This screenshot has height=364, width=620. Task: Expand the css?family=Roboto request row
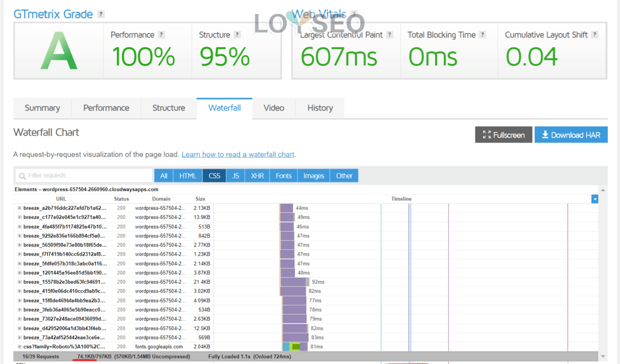tap(19, 346)
